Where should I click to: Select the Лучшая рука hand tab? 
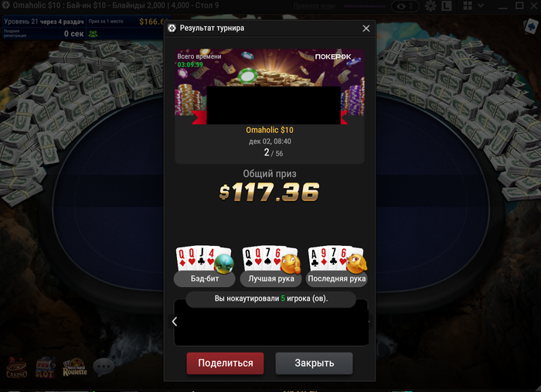[271, 279]
